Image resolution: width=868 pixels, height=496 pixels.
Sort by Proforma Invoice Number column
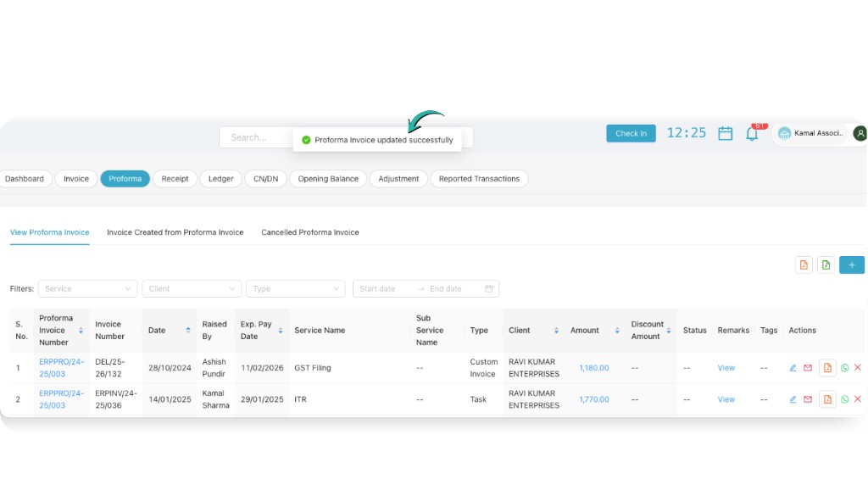(81, 331)
